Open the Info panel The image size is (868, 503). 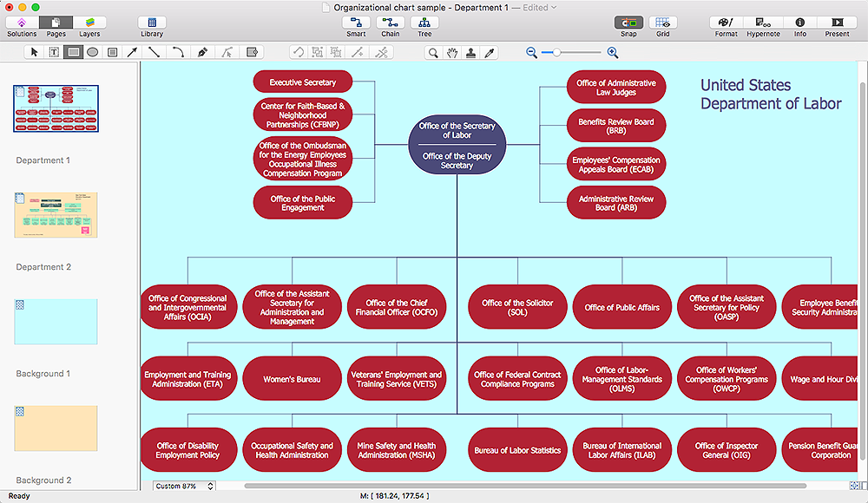(800, 23)
